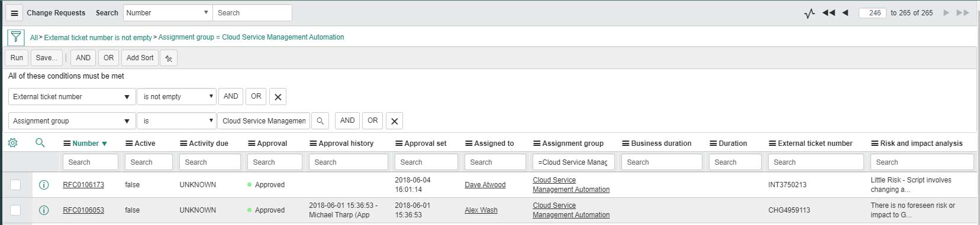Viewport: 980px width, 225px height.
Task: Open Active column options menu icon
Action: coord(129,144)
